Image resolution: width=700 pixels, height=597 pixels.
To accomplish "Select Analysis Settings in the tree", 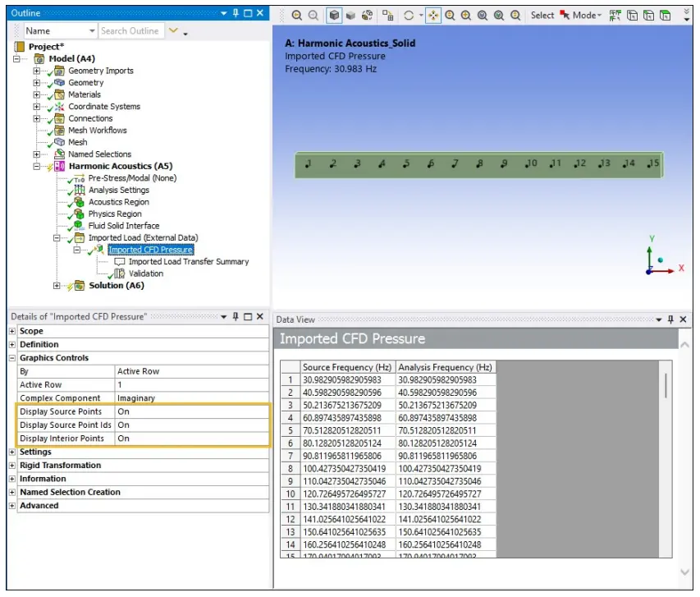I will click(x=119, y=190).
